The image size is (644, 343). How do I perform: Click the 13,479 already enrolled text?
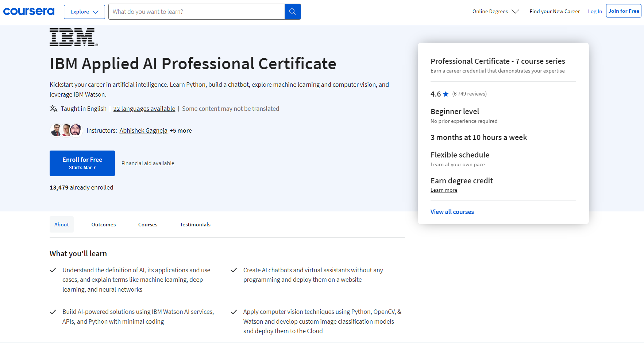point(81,187)
